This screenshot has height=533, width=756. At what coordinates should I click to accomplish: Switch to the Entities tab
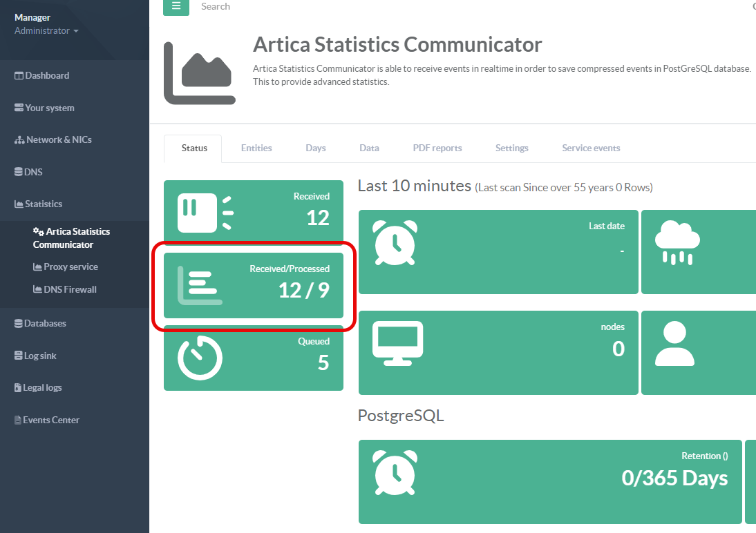pyautogui.click(x=256, y=148)
